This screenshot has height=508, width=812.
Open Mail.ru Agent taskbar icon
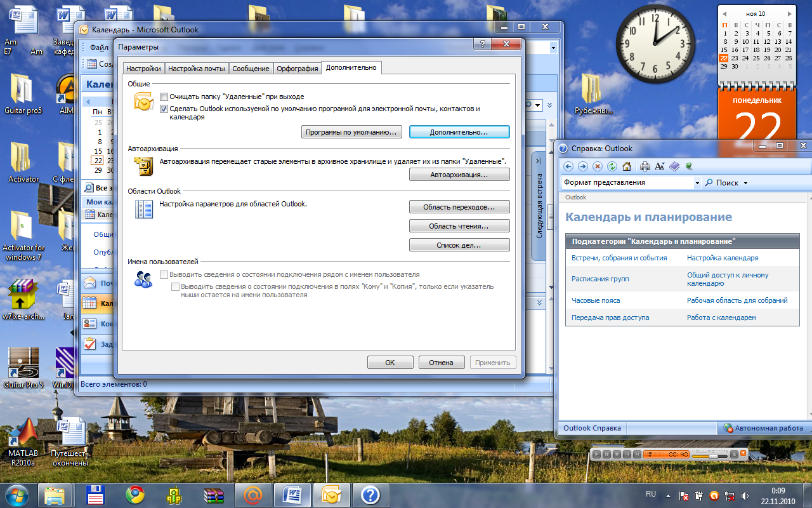[x=253, y=495]
